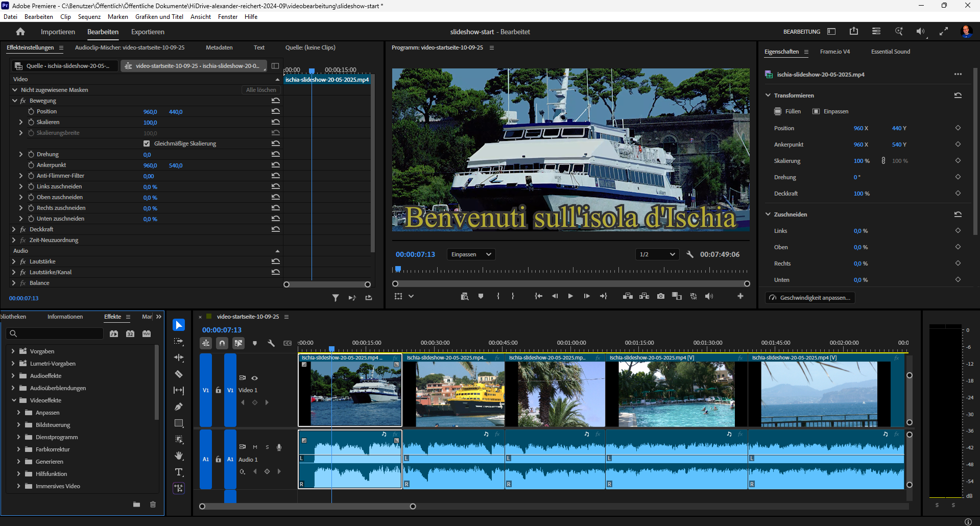This screenshot has height=526, width=980.
Task: Click the Quick Export share icon
Action: point(854,32)
